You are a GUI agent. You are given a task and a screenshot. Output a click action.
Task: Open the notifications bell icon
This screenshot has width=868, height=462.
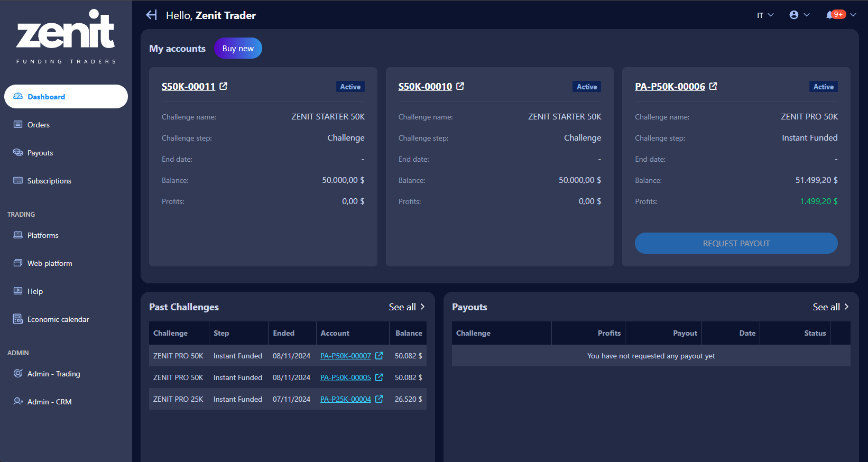coord(830,15)
